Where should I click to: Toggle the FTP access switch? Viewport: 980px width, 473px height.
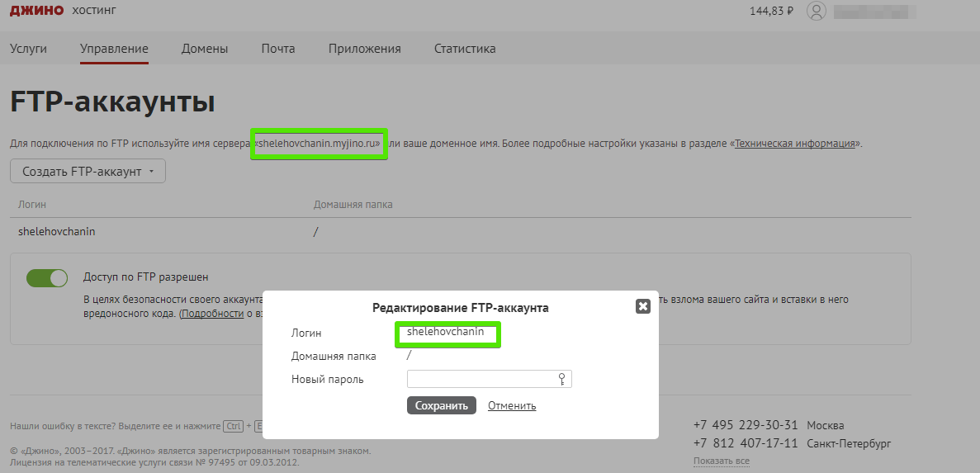47,278
